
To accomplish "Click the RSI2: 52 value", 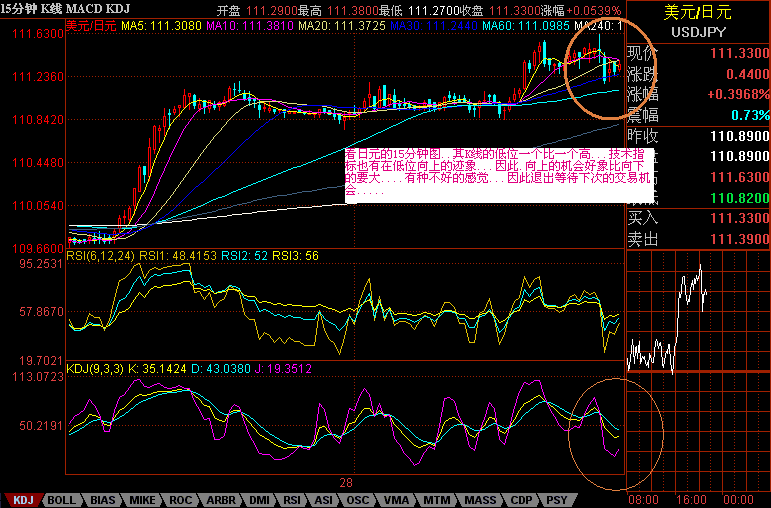I will click(x=244, y=256).
